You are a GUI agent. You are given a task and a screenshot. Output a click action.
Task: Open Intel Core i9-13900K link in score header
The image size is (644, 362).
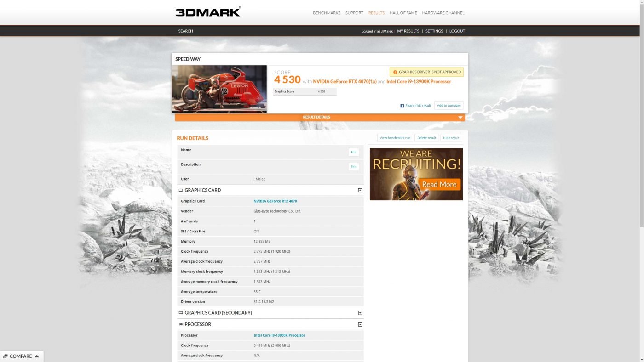click(x=419, y=82)
